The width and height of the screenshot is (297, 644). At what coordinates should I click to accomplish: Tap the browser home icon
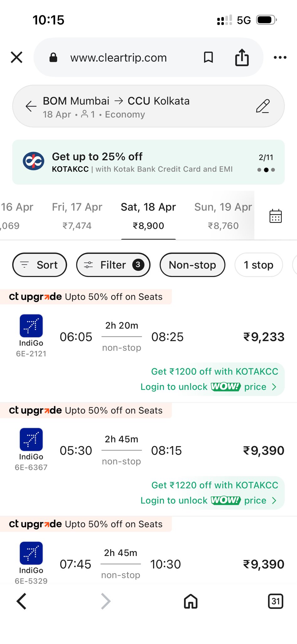tap(191, 602)
